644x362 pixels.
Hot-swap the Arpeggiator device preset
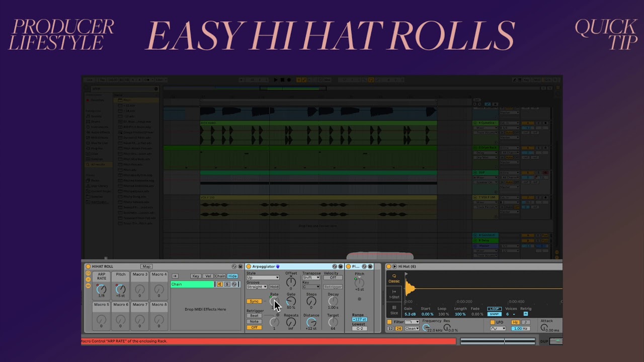click(335, 266)
